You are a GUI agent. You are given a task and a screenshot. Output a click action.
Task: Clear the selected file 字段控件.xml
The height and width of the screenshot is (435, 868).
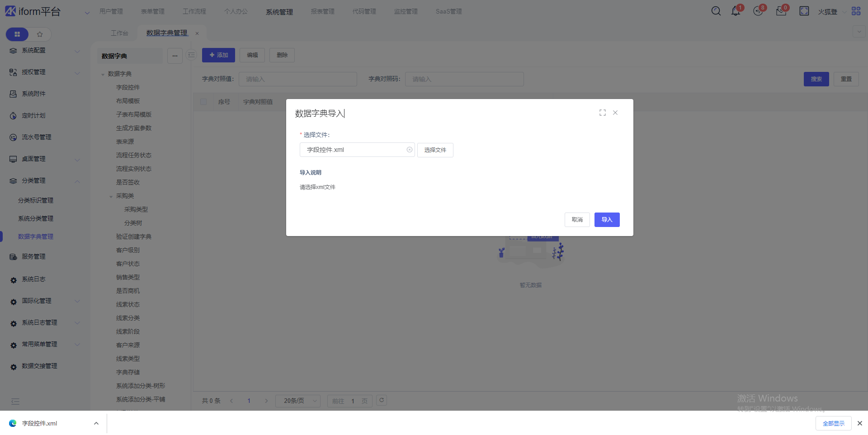pos(409,150)
